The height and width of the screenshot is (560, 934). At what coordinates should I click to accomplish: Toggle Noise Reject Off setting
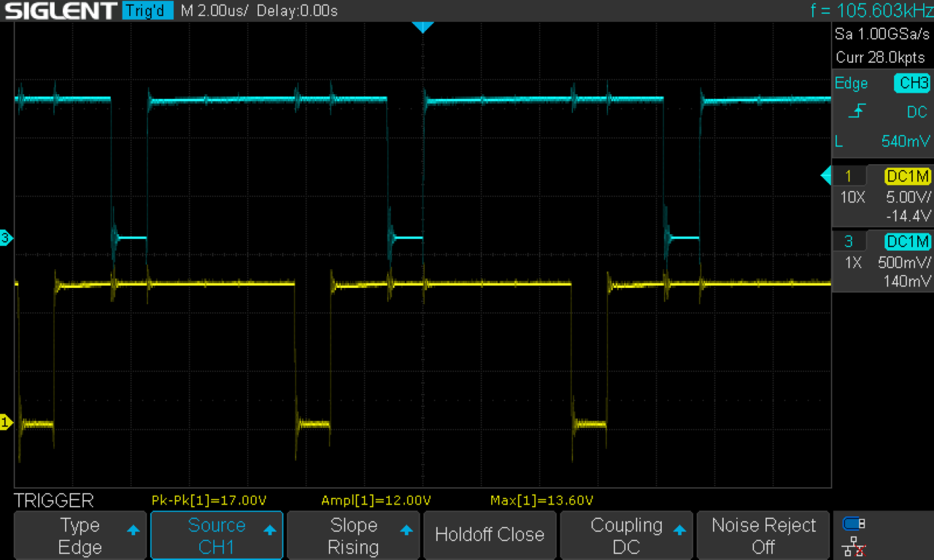tap(763, 535)
